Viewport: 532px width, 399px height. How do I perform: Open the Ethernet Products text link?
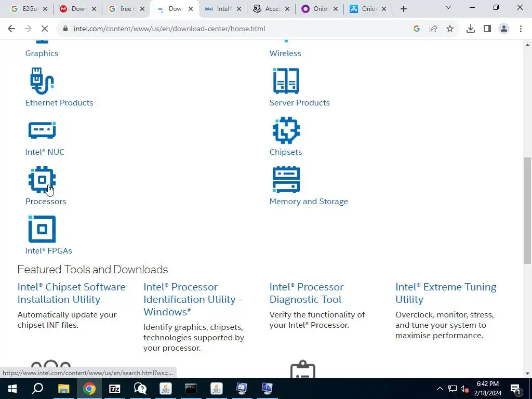pos(59,103)
